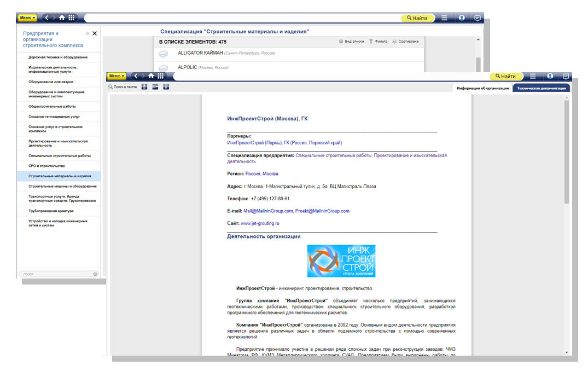The height and width of the screenshot is (377, 588).
Task: Click Найти button in rear window
Action: [x=417, y=18]
